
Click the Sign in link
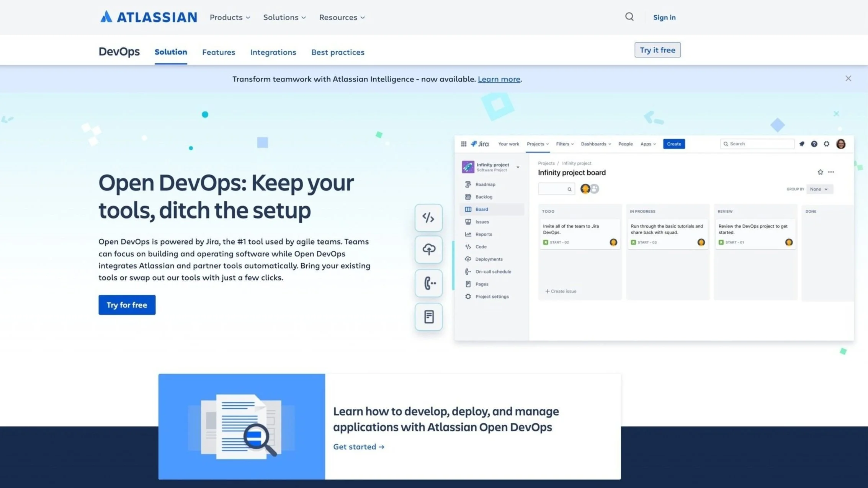click(x=664, y=17)
